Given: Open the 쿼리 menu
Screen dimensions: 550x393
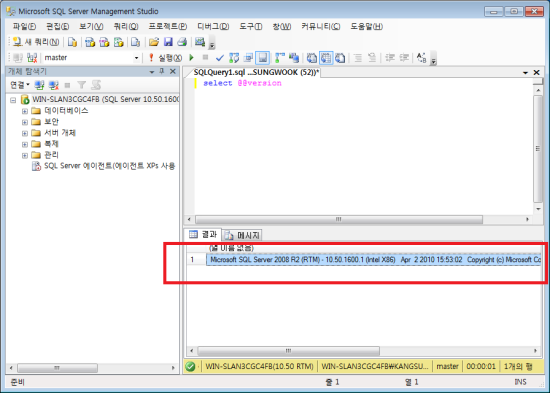Looking at the screenshot, I should point(126,26).
